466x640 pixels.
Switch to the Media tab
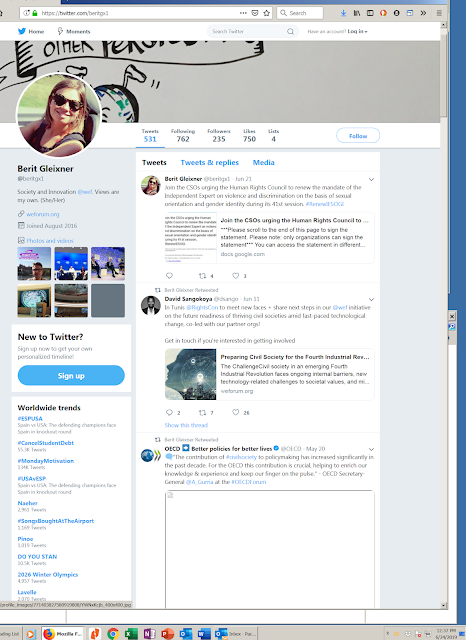pyautogui.click(x=264, y=162)
